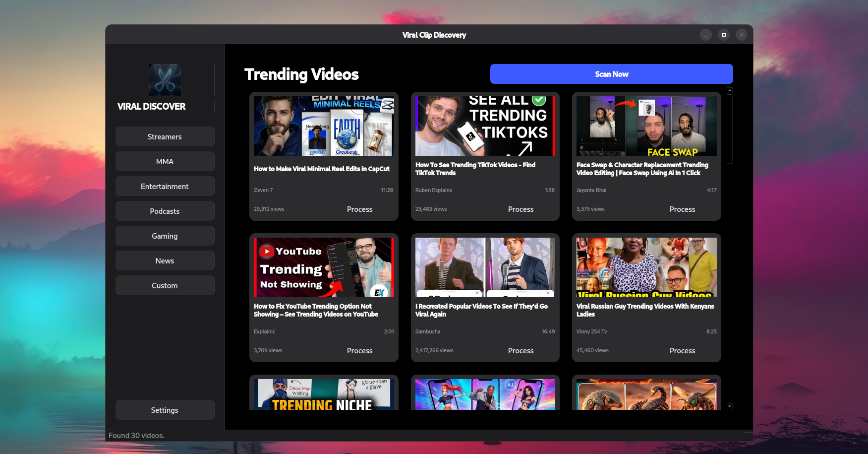
Task: Click channel name 'Jayanta Bhai'
Action: (591, 190)
